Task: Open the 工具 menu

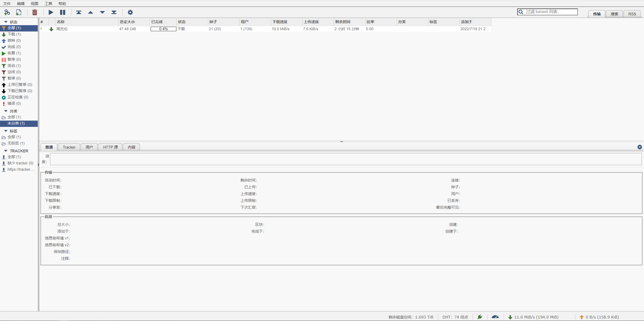Action: (48, 4)
